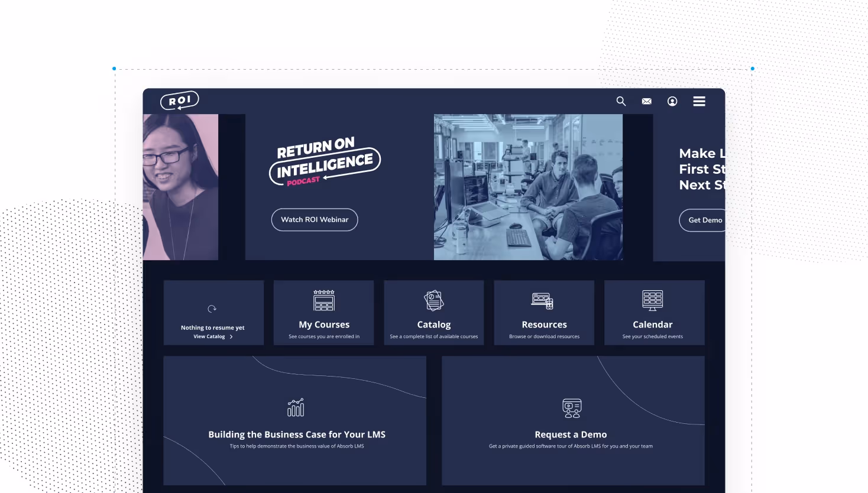Click the Resources devices icon
Viewport: 868px width, 493px height.
[x=542, y=300]
